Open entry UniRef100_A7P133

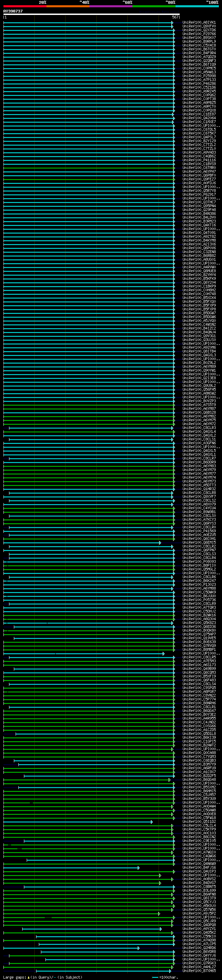(199, 80)
